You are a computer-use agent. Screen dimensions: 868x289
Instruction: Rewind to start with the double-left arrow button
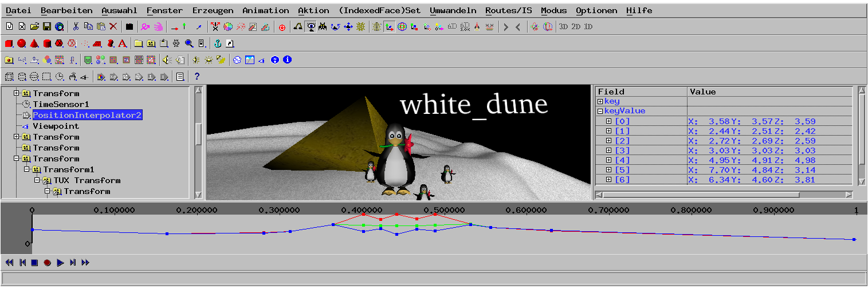[x=9, y=263]
